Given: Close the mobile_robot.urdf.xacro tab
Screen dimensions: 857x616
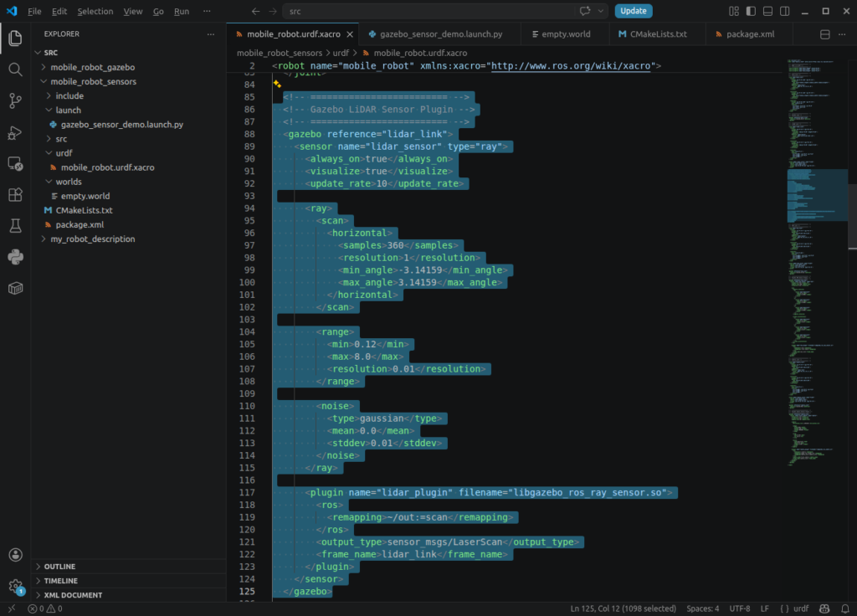Looking at the screenshot, I should pos(350,34).
